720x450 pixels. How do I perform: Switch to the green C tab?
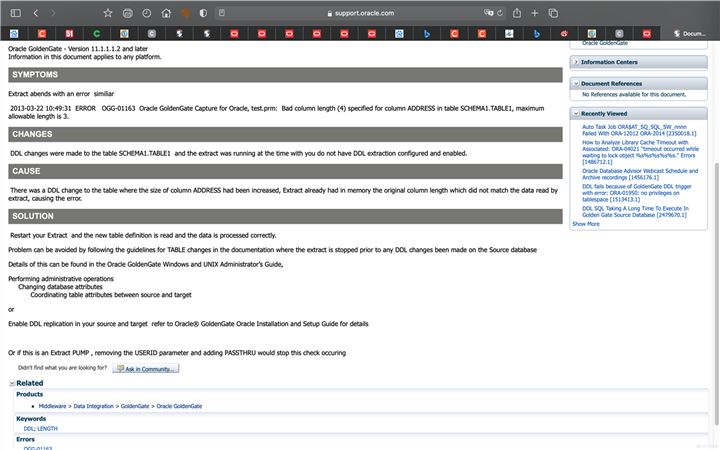tap(96, 34)
